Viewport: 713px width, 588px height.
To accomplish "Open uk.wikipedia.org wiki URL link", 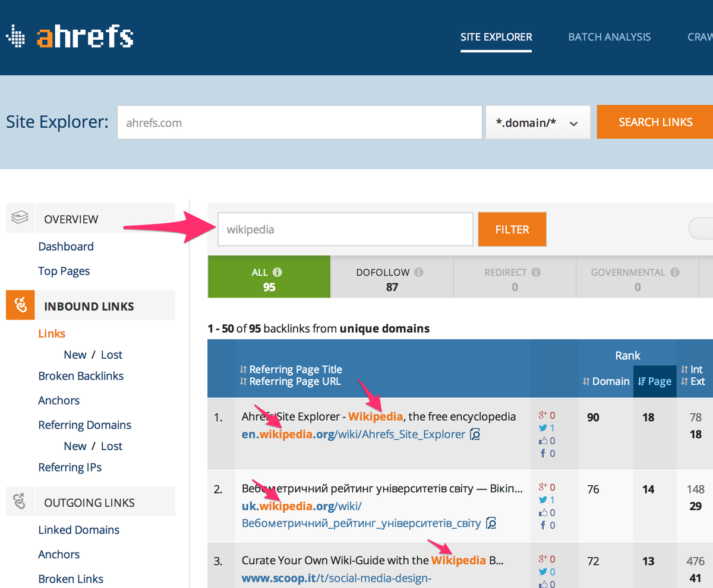I will (361, 515).
